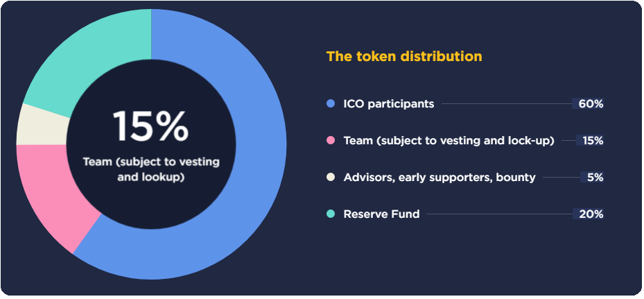Select Team (subject to vesting and lock-up) label
The image size is (644, 299).
click(x=449, y=141)
